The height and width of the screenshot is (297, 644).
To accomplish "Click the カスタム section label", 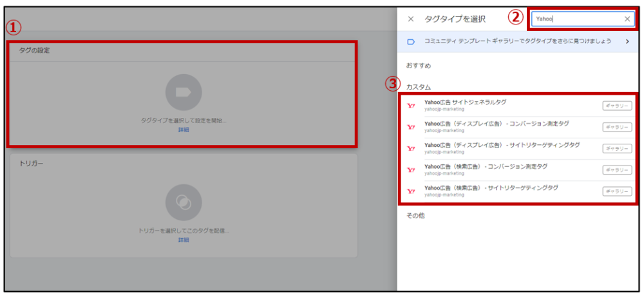I will click(419, 87).
